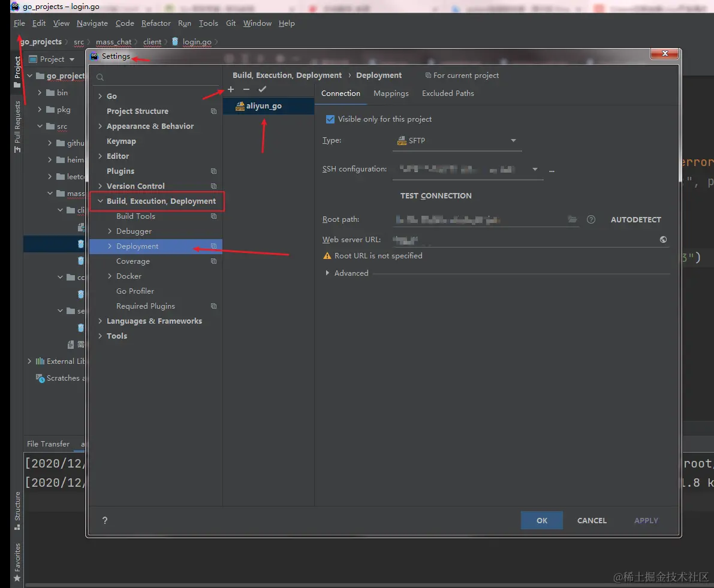Open root path help question icon
Image resolution: width=714 pixels, height=588 pixels.
(591, 219)
